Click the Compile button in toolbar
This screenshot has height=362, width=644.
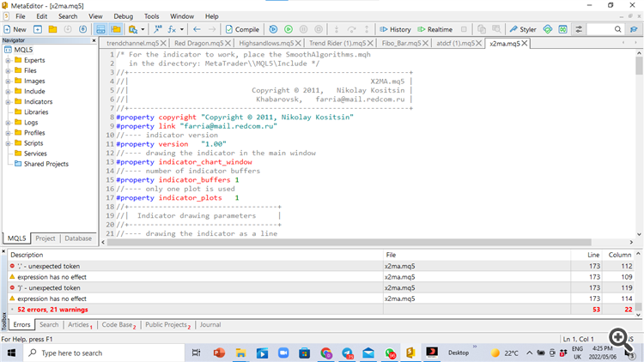coord(243,29)
